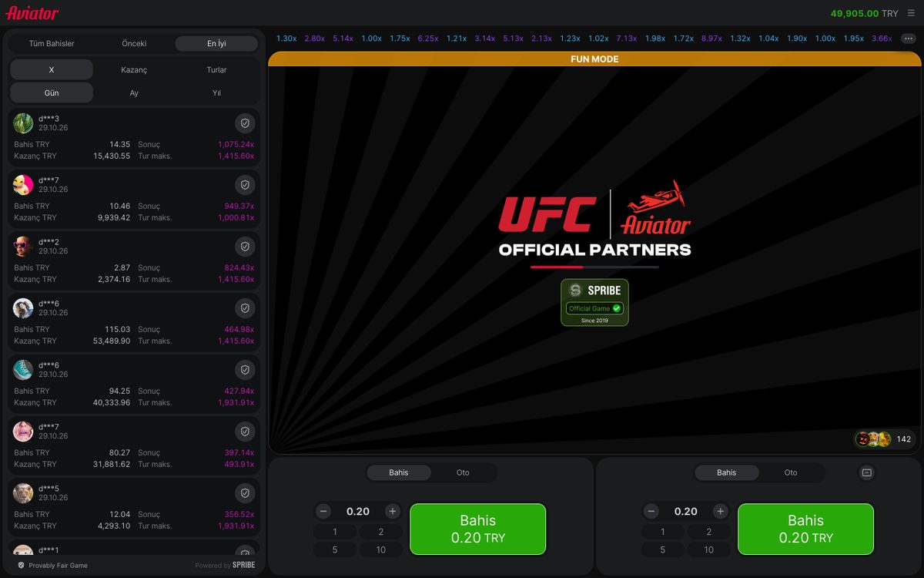Select the En İyi tab
This screenshot has height=578, width=924.
coord(216,44)
